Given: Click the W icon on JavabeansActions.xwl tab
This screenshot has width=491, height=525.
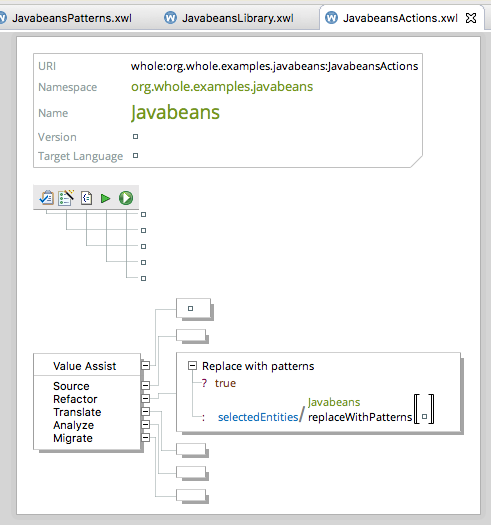Looking at the screenshot, I should tap(332, 17).
